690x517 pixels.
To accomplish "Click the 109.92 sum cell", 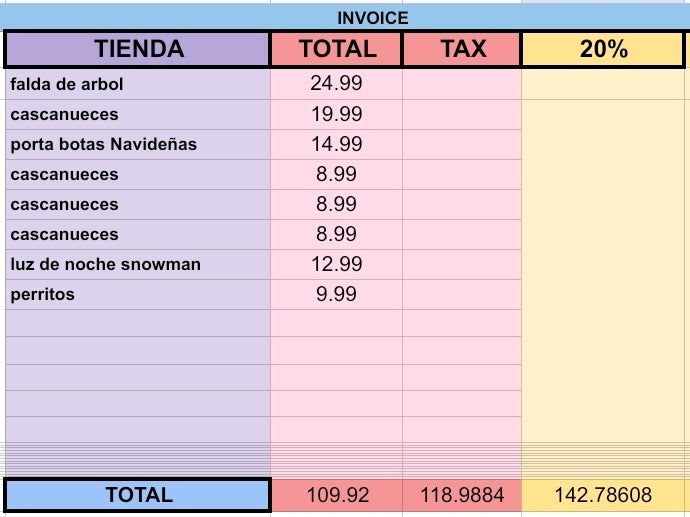I will pos(336,495).
